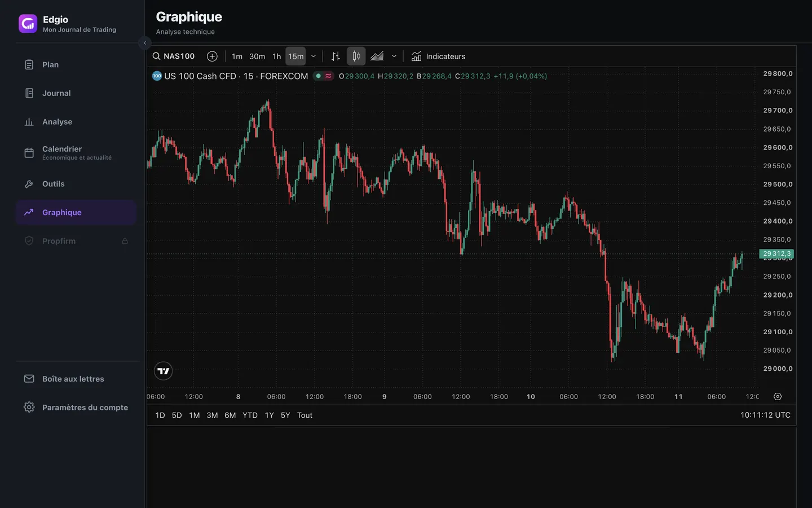Select the 15m timeframe
The image size is (812, 508).
tap(295, 56)
